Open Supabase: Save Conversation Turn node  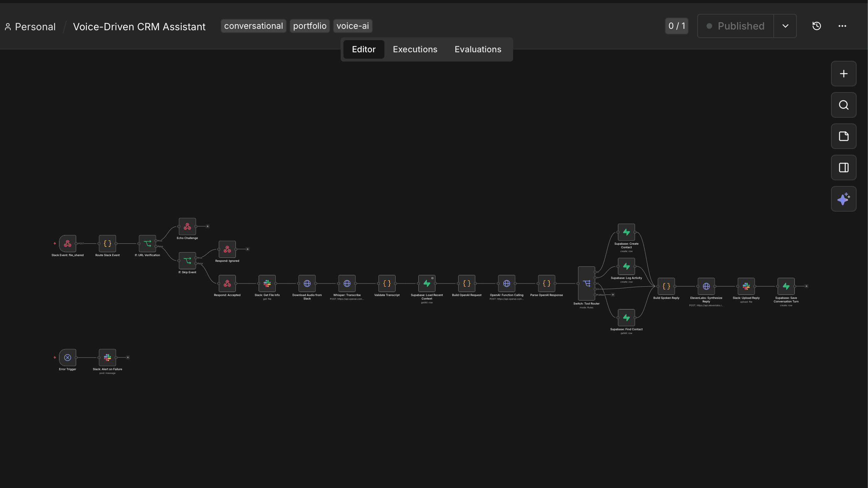pyautogui.click(x=786, y=286)
